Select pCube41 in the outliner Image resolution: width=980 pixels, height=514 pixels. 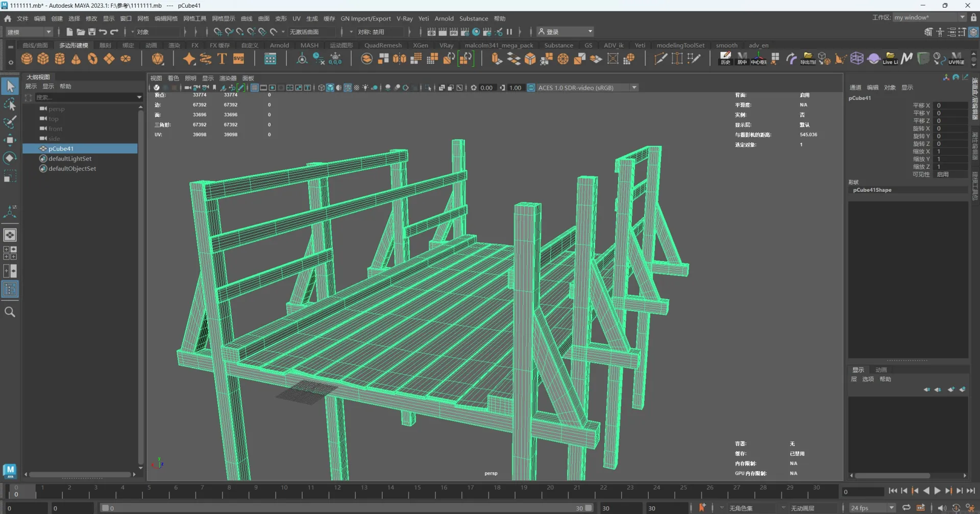[61, 149]
